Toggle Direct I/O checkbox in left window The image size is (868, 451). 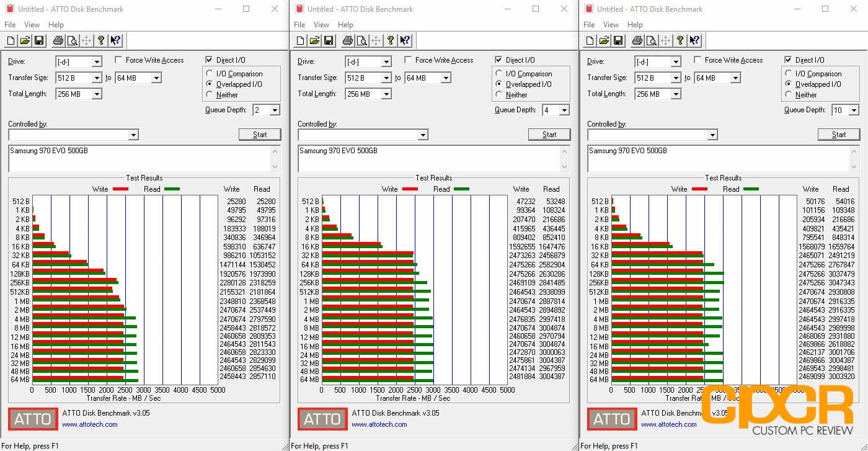tap(210, 60)
